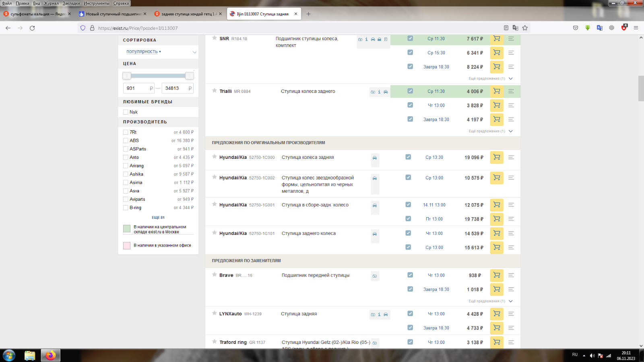Expand more SNR offers (Ещё предложения)

pos(491,78)
